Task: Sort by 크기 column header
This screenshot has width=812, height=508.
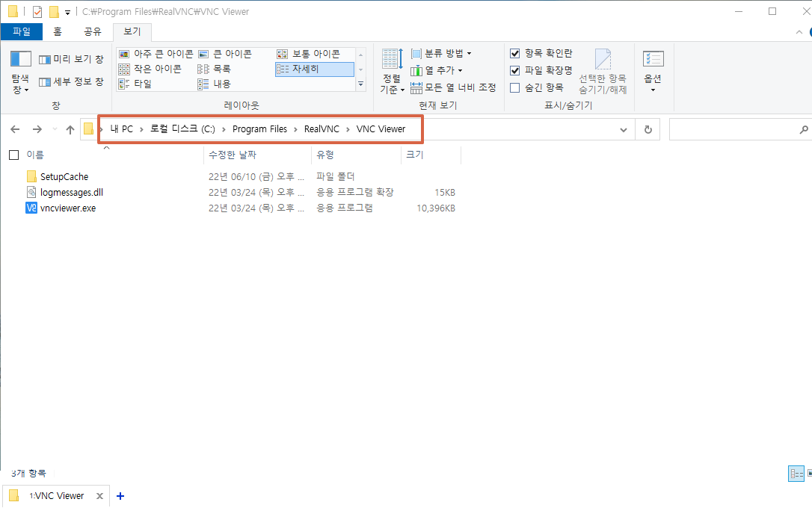Action: 415,155
